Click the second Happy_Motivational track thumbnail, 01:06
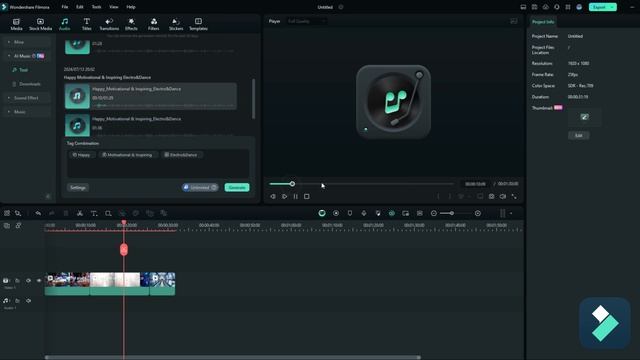Viewport: 640px width, 360px height. (x=77, y=125)
